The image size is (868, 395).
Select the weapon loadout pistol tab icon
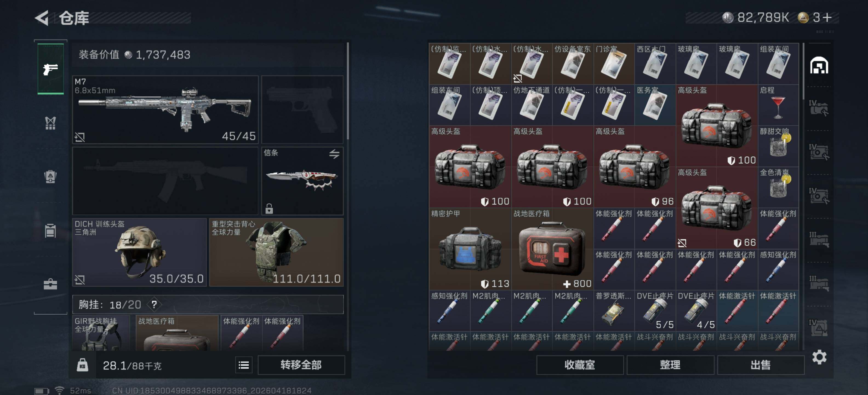click(x=50, y=69)
